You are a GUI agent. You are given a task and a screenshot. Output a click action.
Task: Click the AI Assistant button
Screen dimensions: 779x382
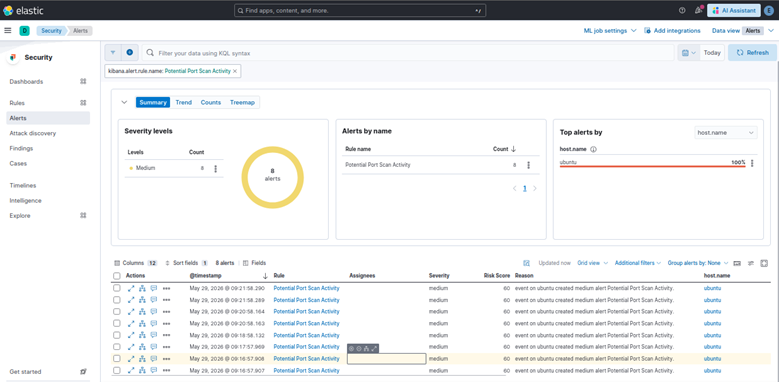click(x=734, y=10)
